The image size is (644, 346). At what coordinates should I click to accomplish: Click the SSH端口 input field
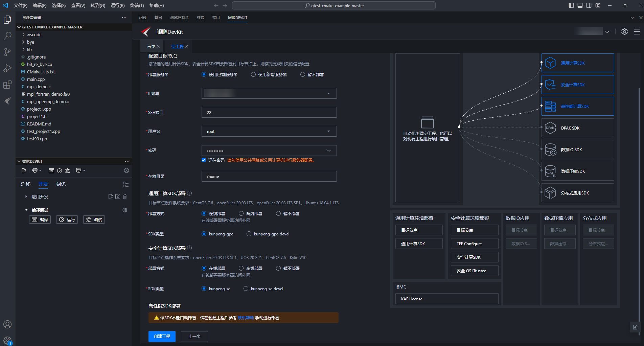[x=269, y=112]
